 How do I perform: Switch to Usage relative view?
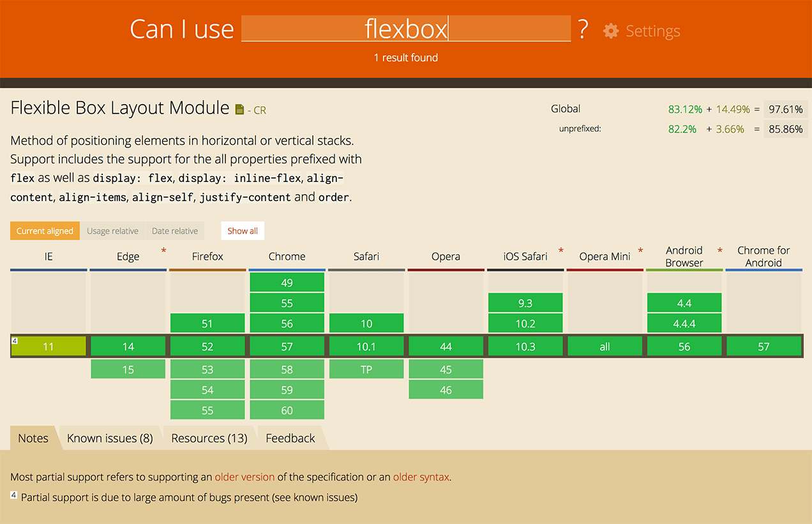pyautogui.click(x=112, y=231)
